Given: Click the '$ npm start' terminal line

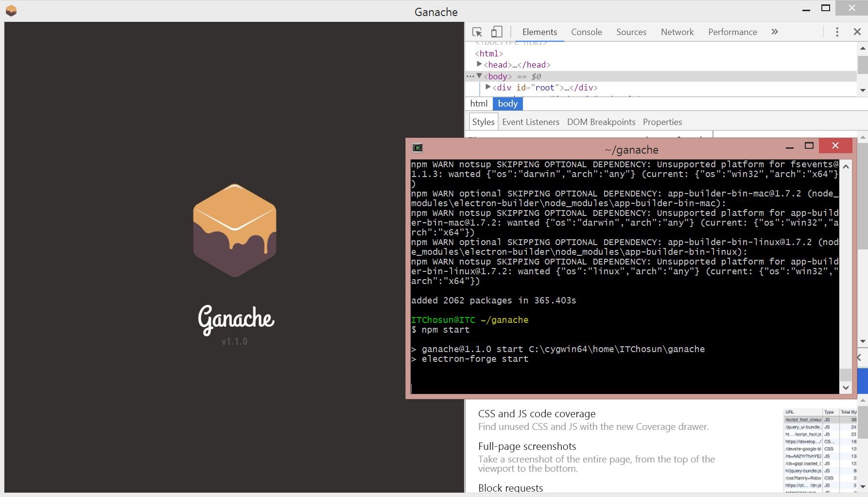Looking at the screenshot, I should tap(440, 330).
